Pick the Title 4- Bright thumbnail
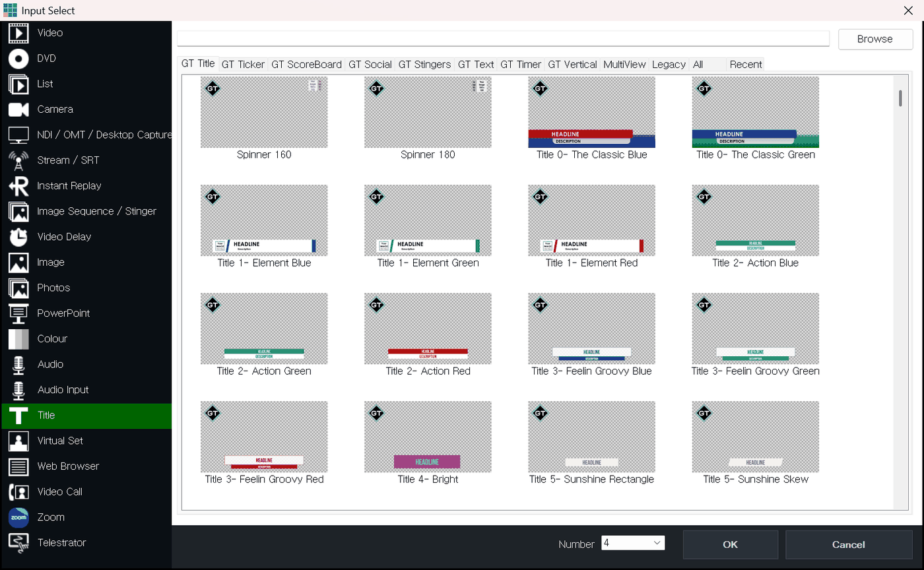The width and height of the screenshot is (924, 570). [428, 437]
